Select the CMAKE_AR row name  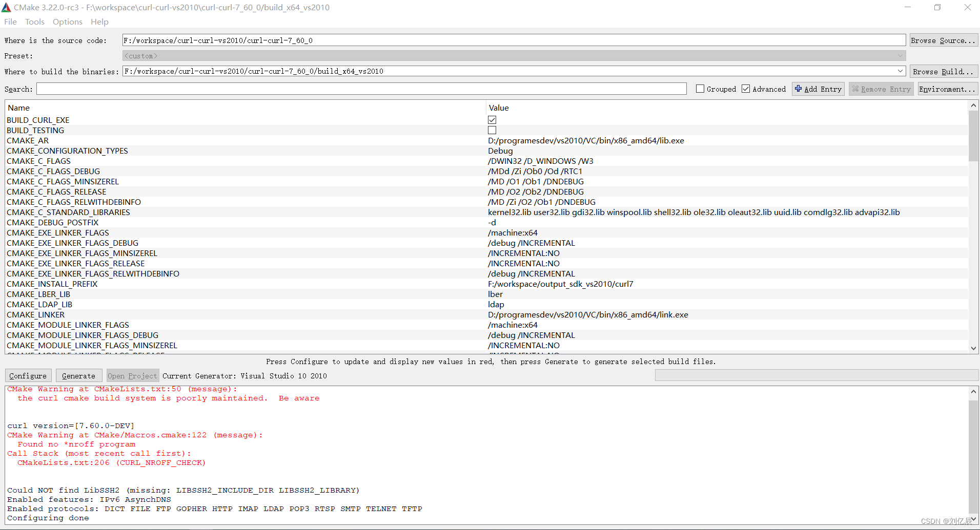(28, 140)
